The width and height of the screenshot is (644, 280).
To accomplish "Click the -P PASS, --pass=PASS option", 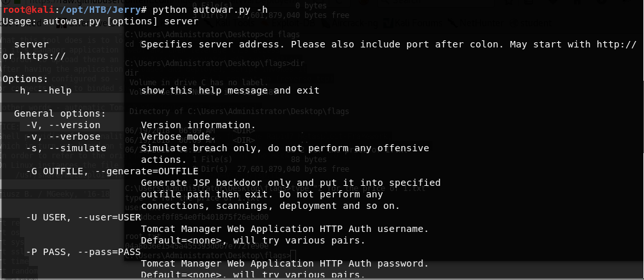I will click(x=83, y=252).
